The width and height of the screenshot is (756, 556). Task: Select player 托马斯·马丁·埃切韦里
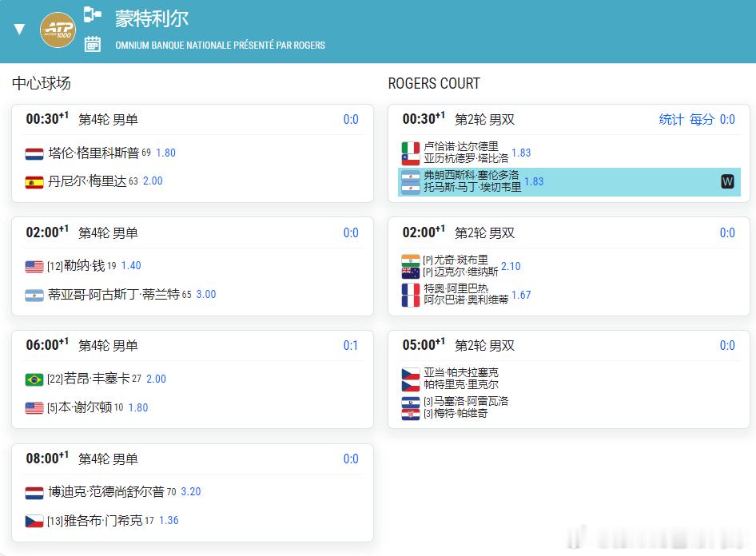[x=472, y=187]
